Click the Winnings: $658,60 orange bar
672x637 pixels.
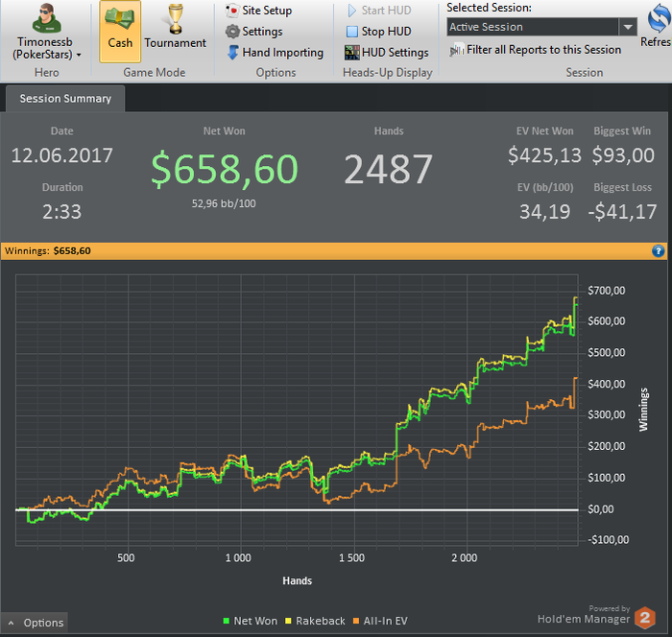[333, 251]
